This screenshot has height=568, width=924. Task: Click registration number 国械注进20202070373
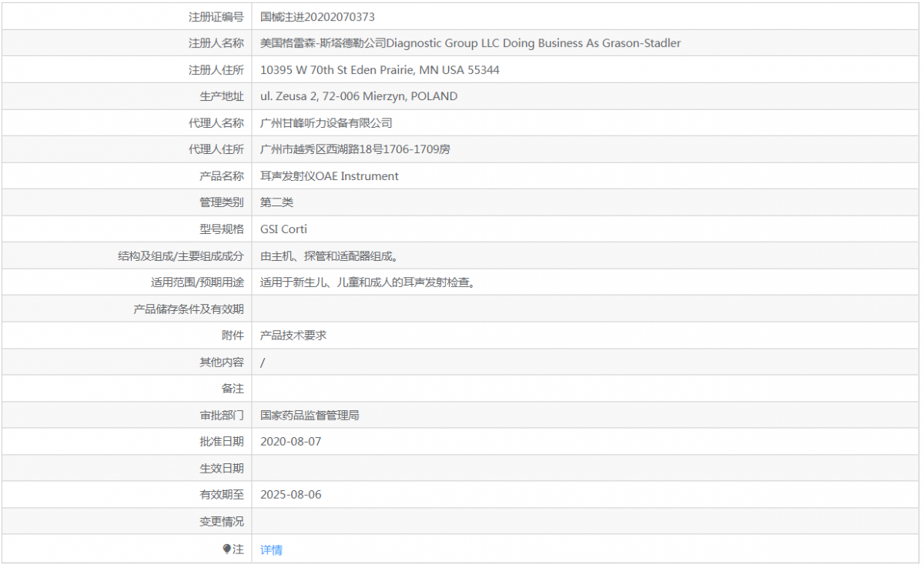317,16
